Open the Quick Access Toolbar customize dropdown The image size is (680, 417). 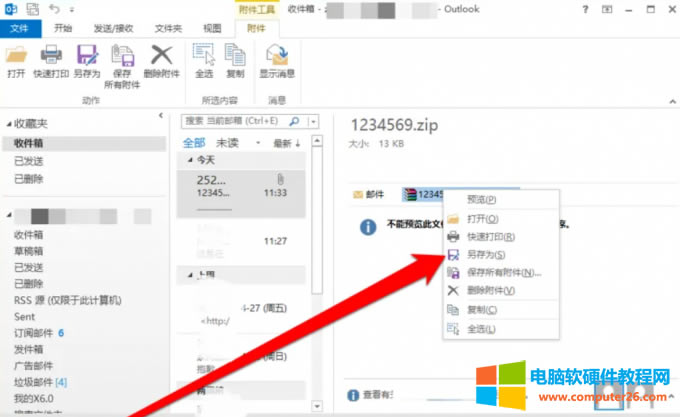tap(72, 10)
